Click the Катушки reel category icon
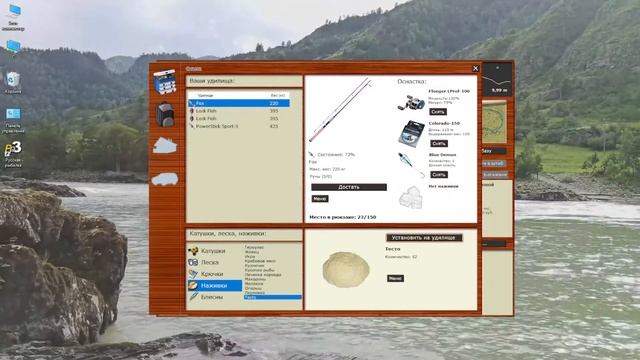This screenshot has height=360, width=640. (193, 250)
